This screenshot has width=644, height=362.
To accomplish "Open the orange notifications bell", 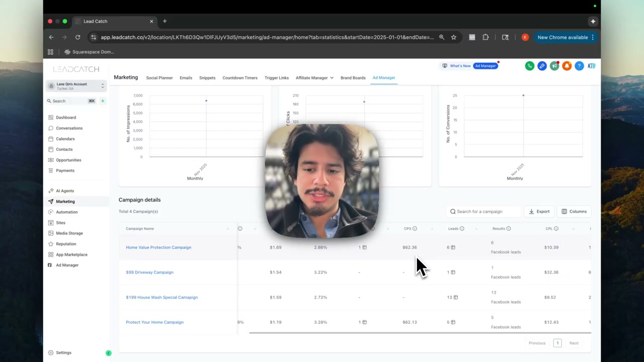I will [x=567, y=66].
